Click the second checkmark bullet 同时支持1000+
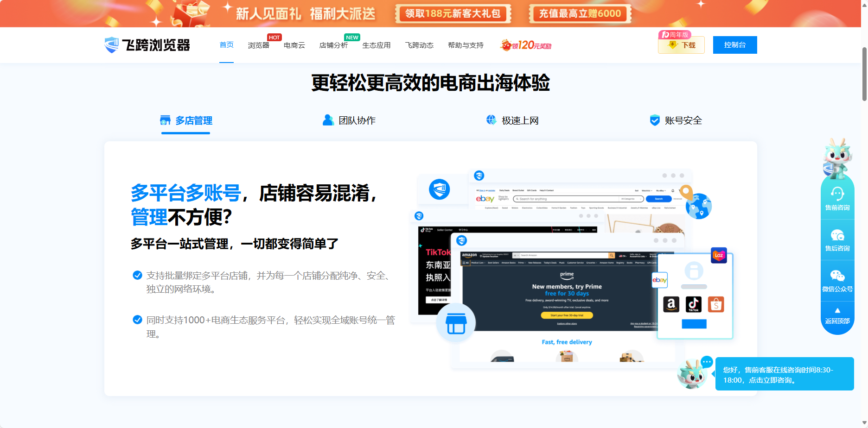The width and height of the screenshot is (868, 428). click(x=137, y=320)
